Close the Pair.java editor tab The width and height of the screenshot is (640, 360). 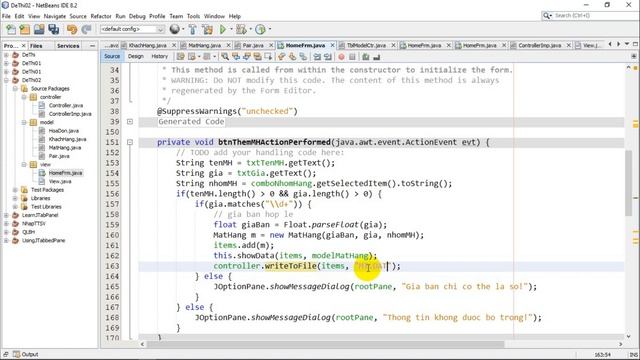coord(271,45)
